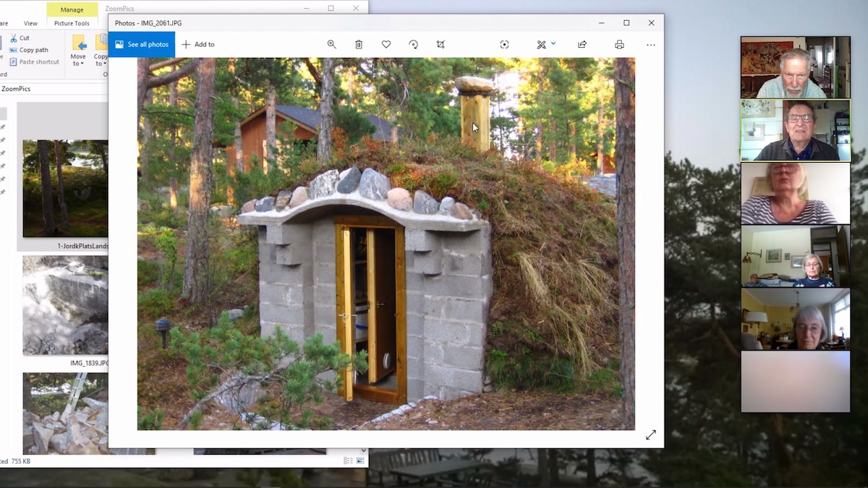Open the crop tool
This screenshot has height=488, width=868.
coord(441,45)
